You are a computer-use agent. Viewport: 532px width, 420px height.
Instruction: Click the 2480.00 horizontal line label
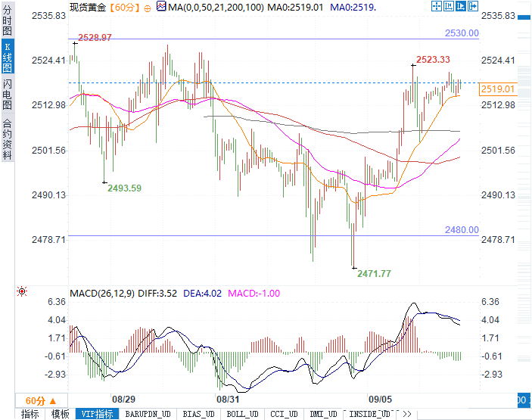pyautogui.click(x=462, y=230)
